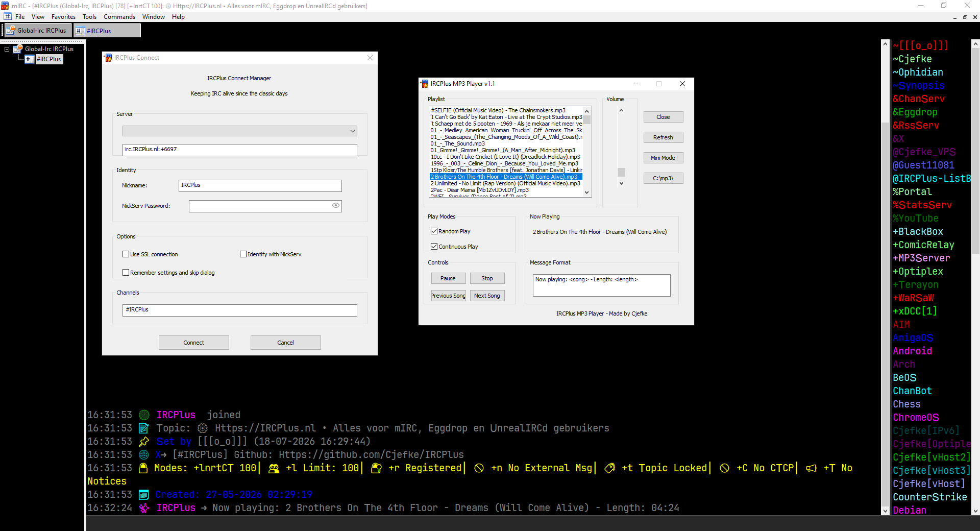Select #IRCPlus channel in tree list

click(x=49, y=59)
